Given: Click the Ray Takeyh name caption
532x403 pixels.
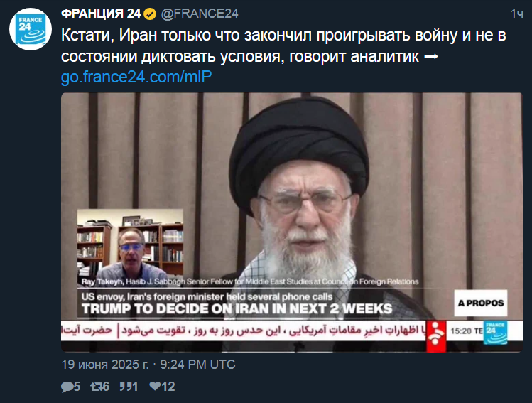Looking at the screenshot, I should [x=250, y=281].
